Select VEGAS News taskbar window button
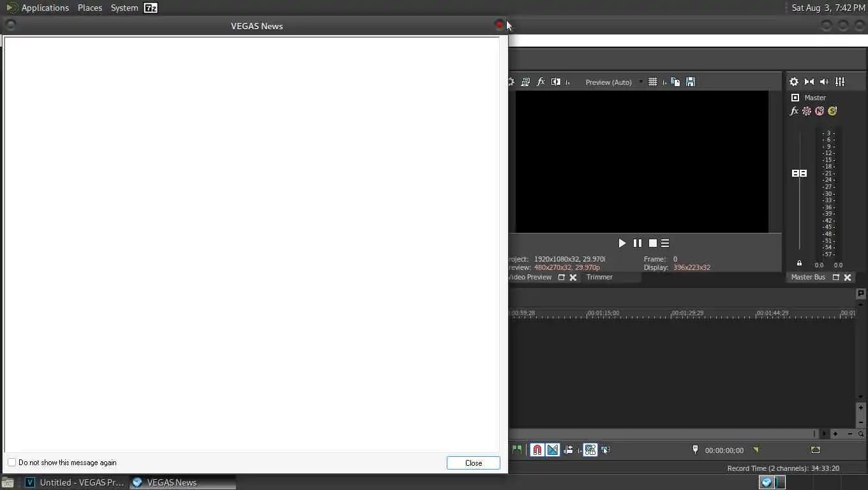The width and height of the screenshot is (868, 490). click(x=183, y=482)
